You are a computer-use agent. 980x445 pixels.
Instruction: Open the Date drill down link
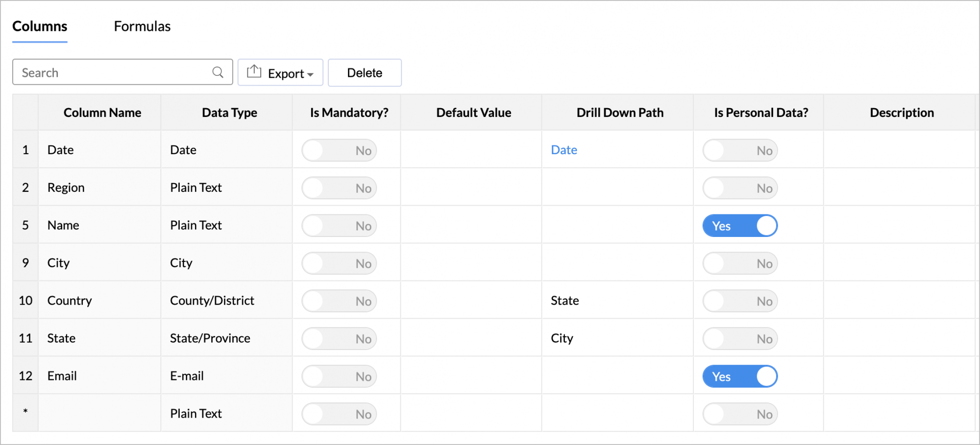tap(564, 150)
